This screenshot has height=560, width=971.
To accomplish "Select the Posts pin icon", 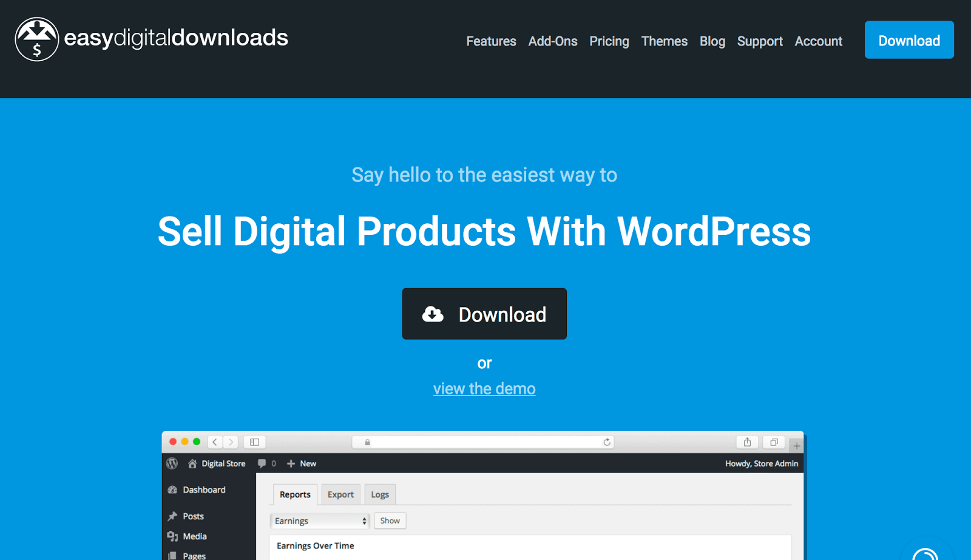I will 172,516.
